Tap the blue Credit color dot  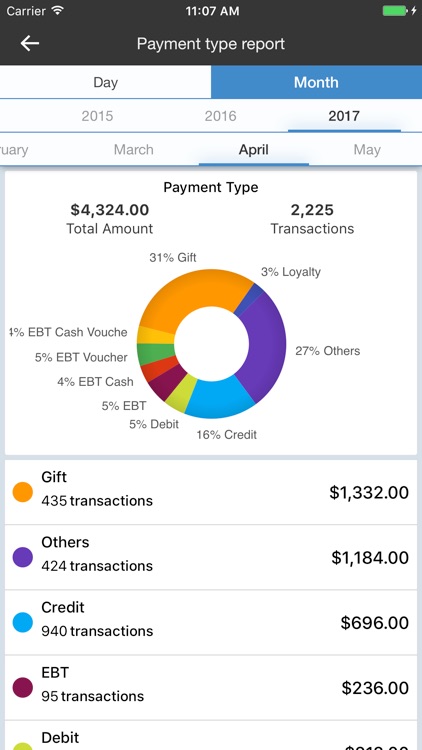(x=22, y=622)
